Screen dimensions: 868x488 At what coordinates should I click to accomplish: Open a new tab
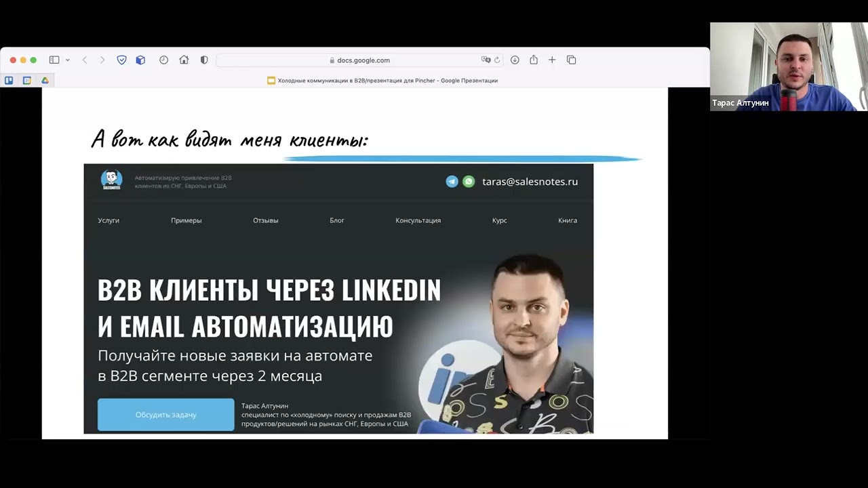click(x=552, y=60)
